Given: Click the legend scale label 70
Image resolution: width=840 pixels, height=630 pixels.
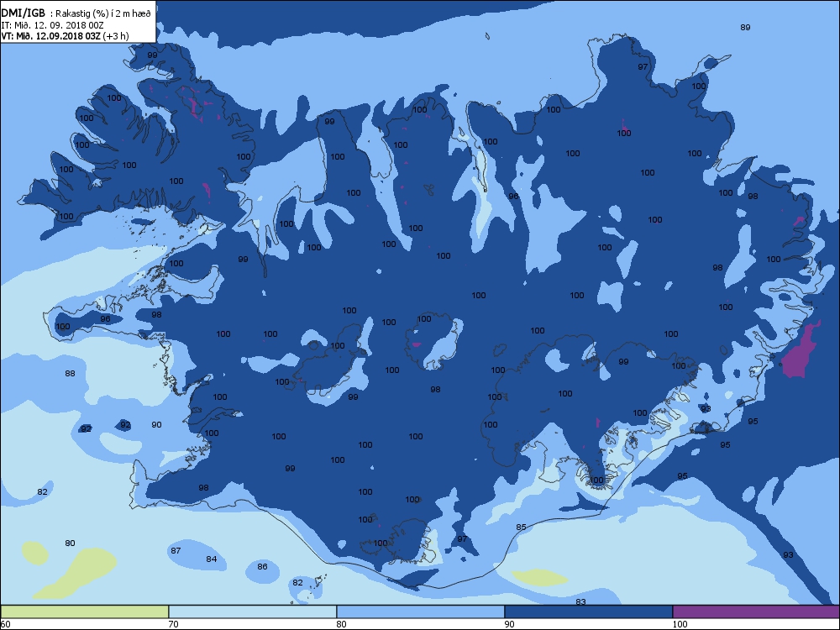Looking at the screenshot, I should (174, 623).
